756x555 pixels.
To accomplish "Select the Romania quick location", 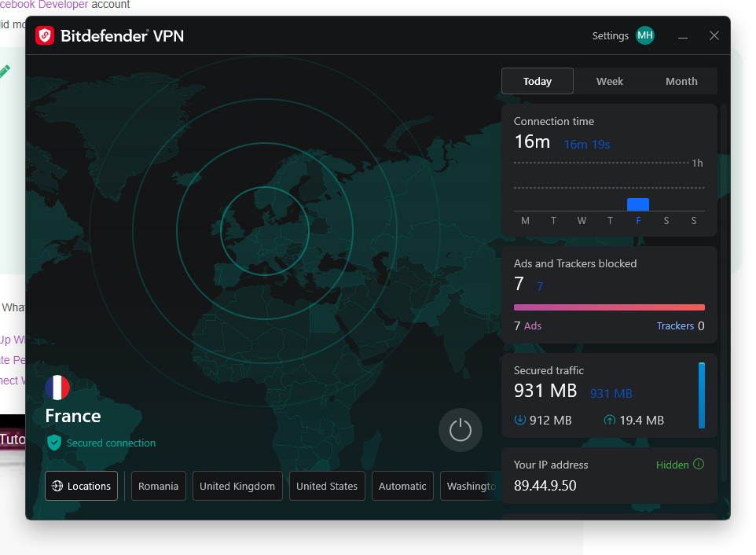I will 158,486.
